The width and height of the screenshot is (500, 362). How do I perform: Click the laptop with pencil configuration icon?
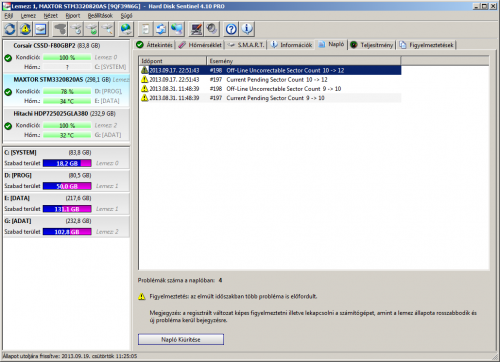[196, 29]
